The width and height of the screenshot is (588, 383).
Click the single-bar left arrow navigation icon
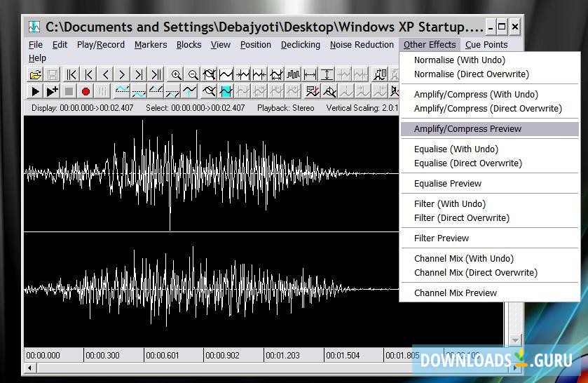88,74
